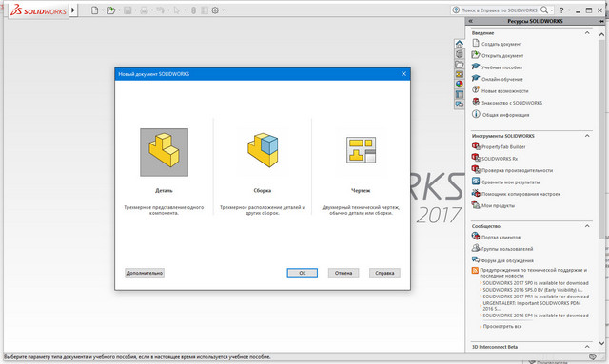This screenshot has height=364, width=609.
Task: Click the Отмена cancel button
Action: pyautogui.click(x=344, y=273)
